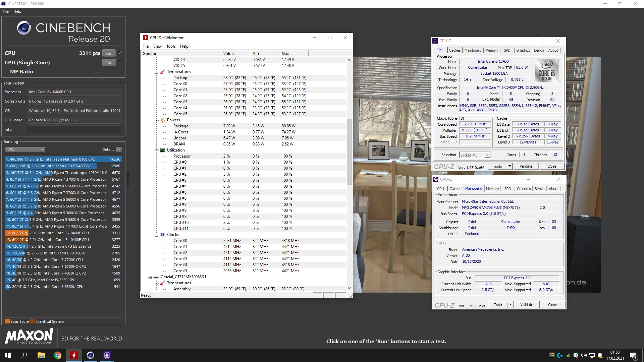Open the network status tray icon
The image size is (644, 362).
(592, 355)
